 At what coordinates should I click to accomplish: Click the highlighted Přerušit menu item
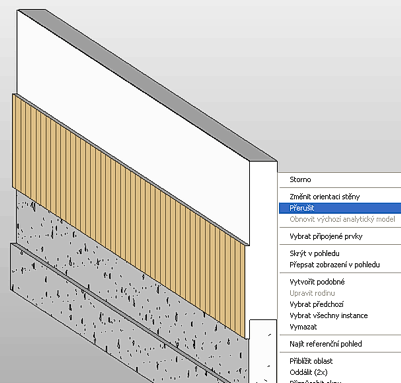click(x=340, y=208)
